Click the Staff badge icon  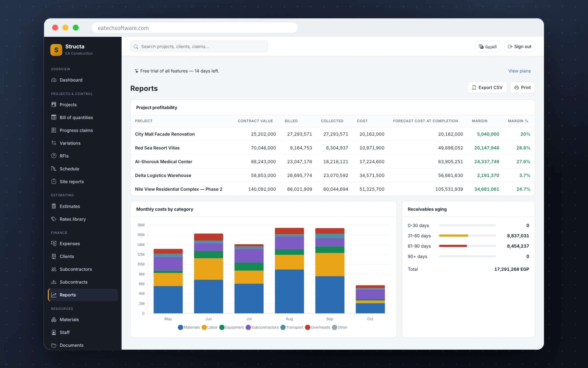(54, 332)
